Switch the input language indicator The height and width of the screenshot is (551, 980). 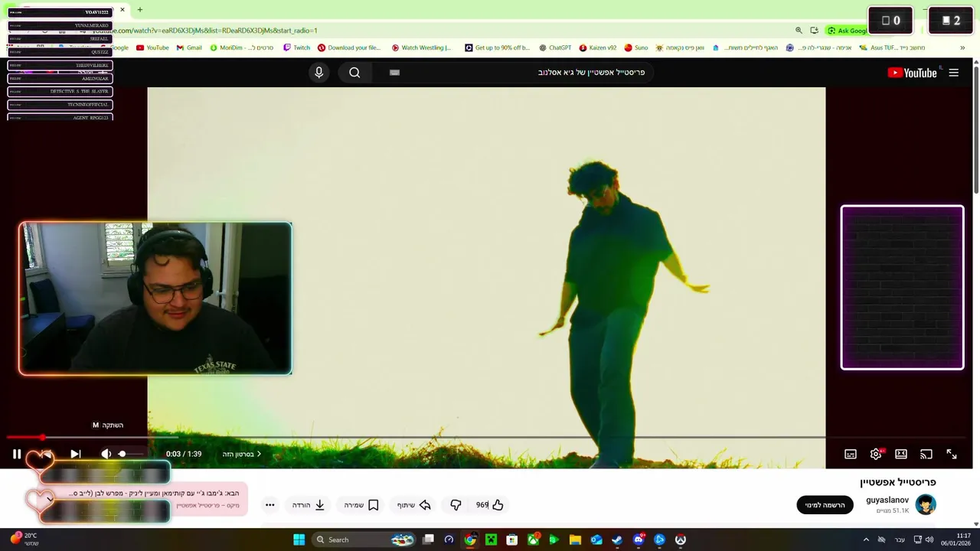coord(900,540)
